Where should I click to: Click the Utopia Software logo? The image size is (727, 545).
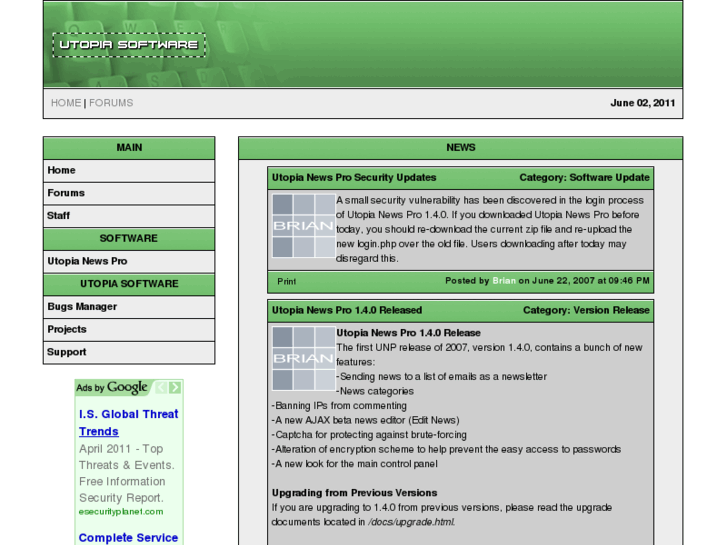(x=129, y=45)
